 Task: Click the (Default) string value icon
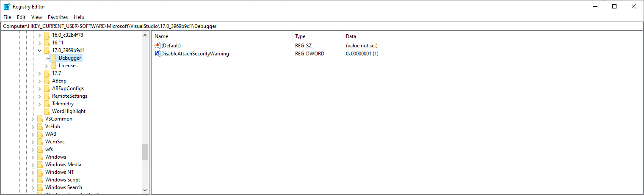click(157, 45)
